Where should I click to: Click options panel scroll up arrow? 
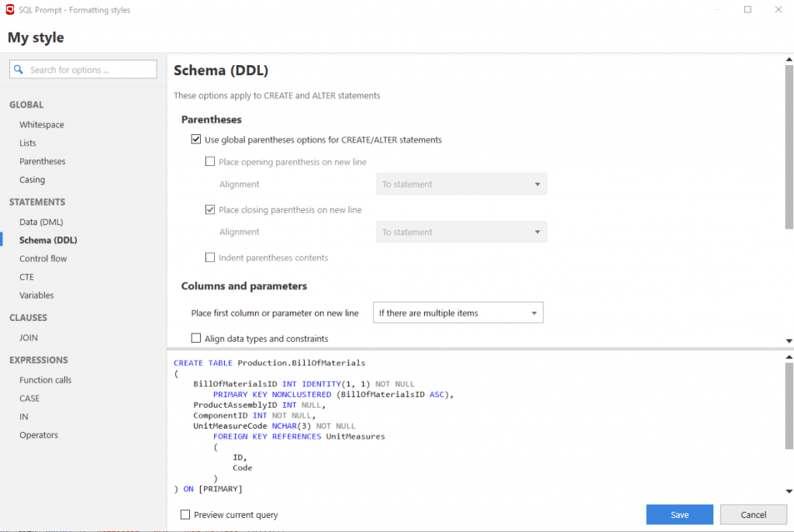click(789, 59)
